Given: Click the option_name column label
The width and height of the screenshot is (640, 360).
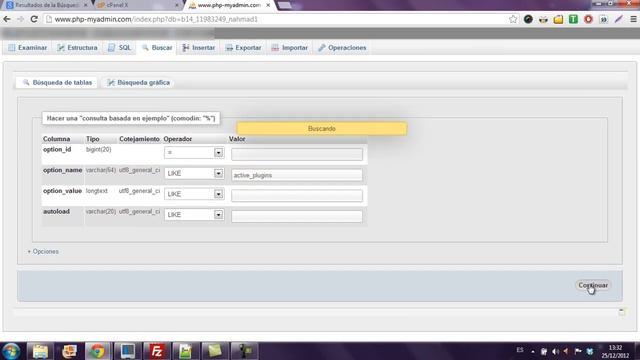Looking at the screenshot, I should pos(62,170).
